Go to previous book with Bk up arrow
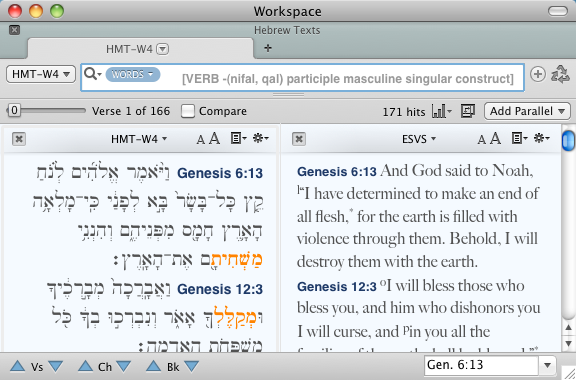This screenshot has height=380, width=576. 153,366
